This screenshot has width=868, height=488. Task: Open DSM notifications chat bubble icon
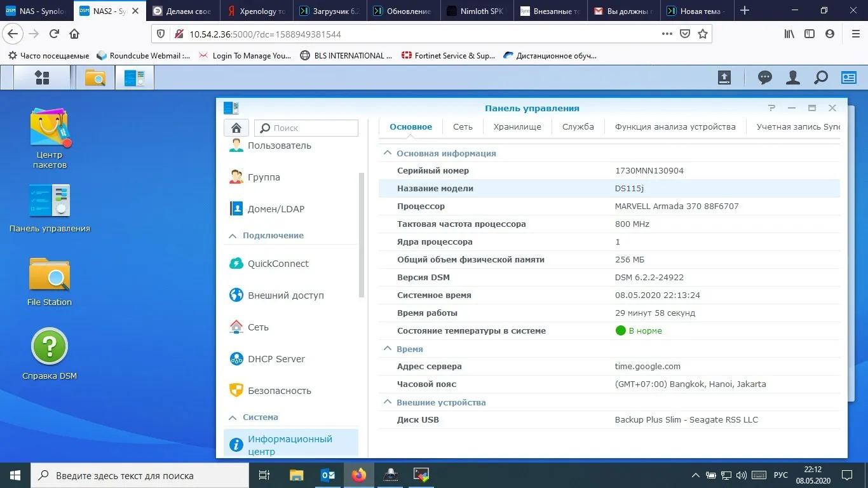pyautogui.click(x=765, y=78)
